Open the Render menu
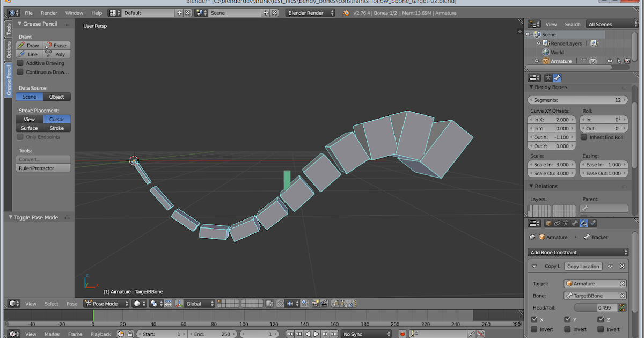The width and height of the screenshot is (644, 338). point(49,13)
